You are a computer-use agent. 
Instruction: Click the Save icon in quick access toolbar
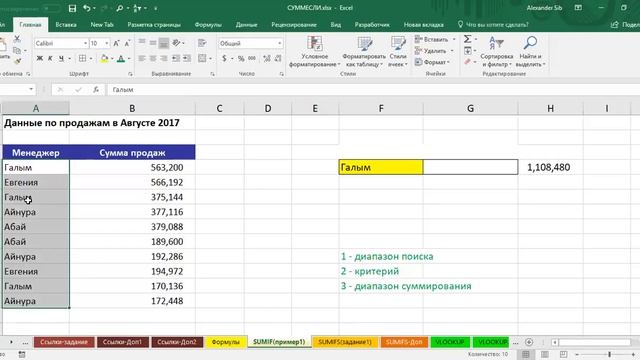[72, 8]
